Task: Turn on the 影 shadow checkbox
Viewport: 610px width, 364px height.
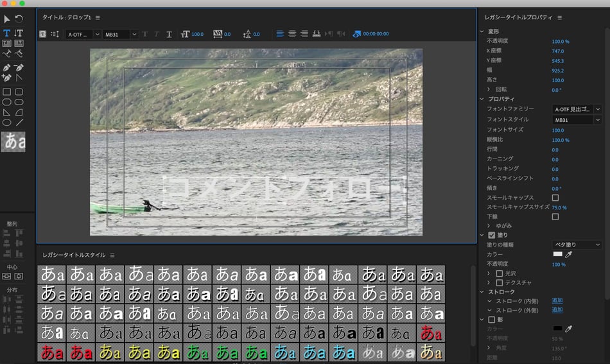Action: [x=492, y=319]
